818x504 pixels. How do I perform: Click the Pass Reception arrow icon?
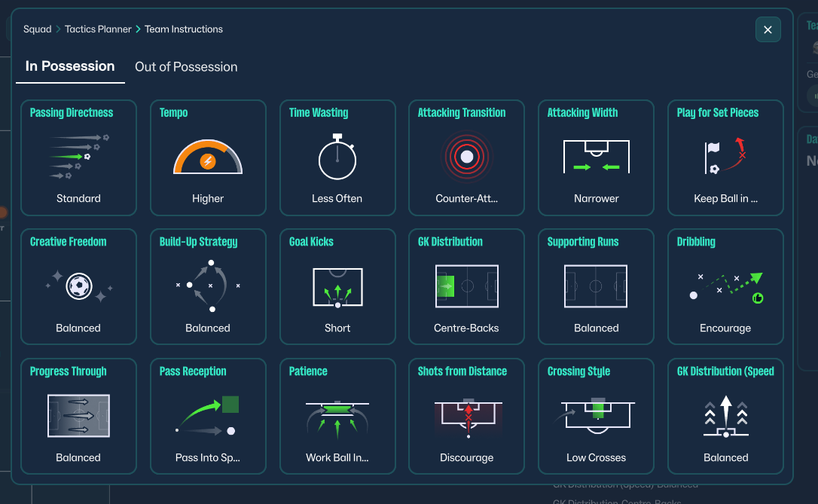(208, 416)
